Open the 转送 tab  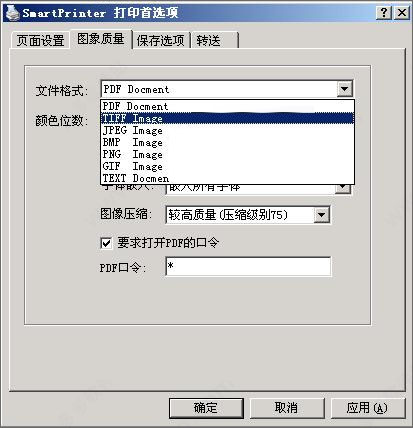(214, 41)
